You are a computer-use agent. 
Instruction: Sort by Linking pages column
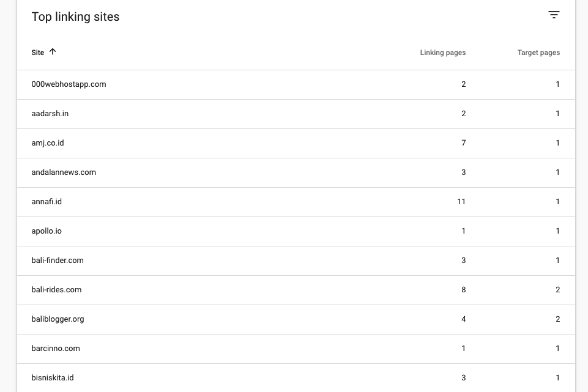point(442,53)
